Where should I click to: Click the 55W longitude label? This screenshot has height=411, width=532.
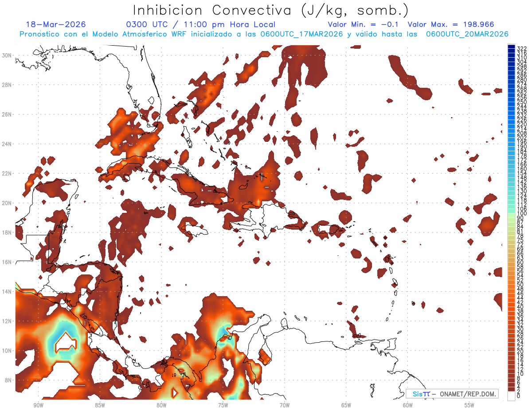pos(469,405)
